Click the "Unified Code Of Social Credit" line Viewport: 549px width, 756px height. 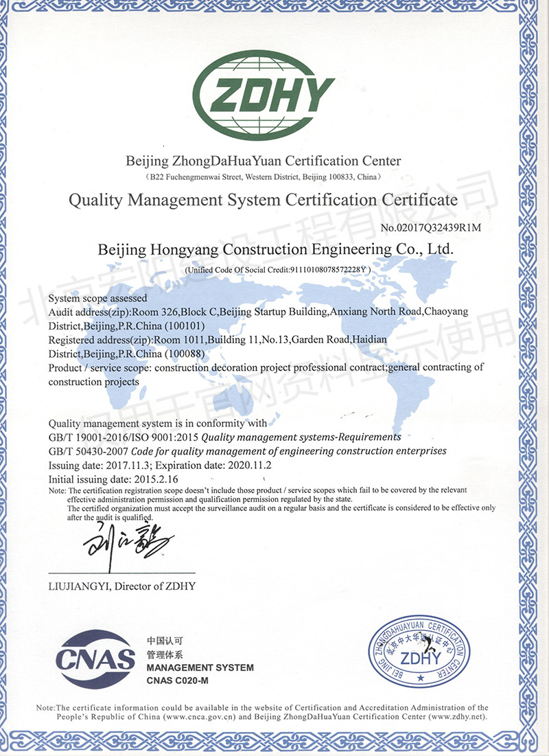(278, 270)
